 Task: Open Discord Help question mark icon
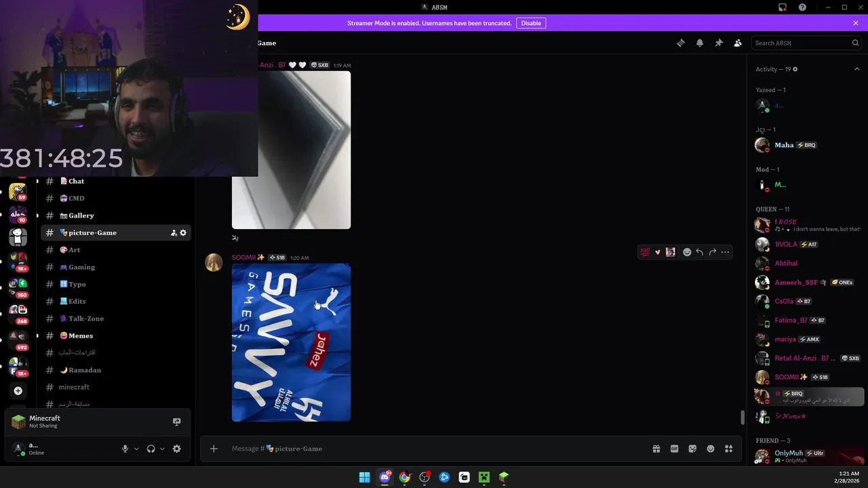click(802, 7)
